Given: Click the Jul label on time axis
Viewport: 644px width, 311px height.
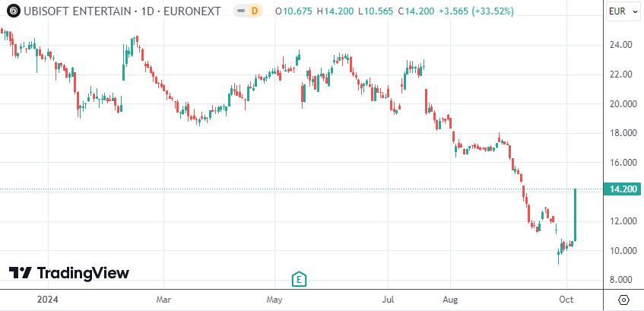Looking at the screenshot, I should (389, 300).
